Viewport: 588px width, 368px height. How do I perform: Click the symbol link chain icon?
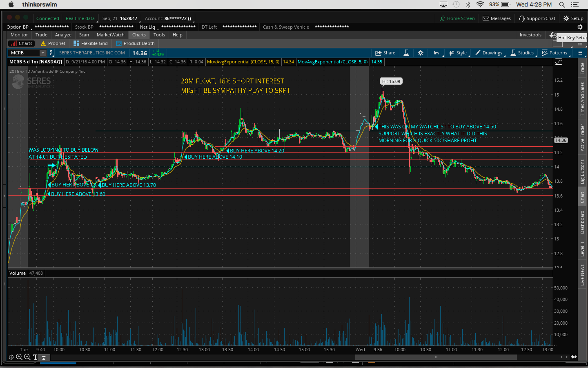point(51,53)
